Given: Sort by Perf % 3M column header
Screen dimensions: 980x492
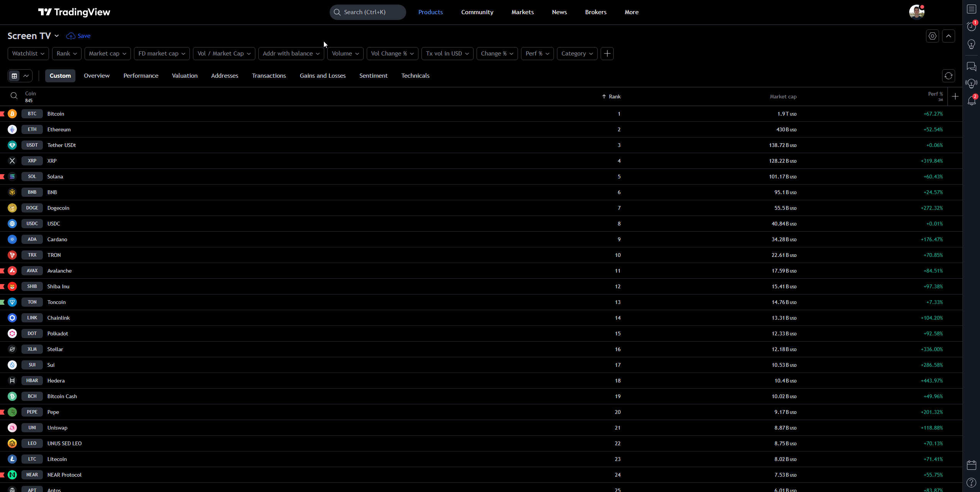Looking at the screenshot, I should (935, 96).
